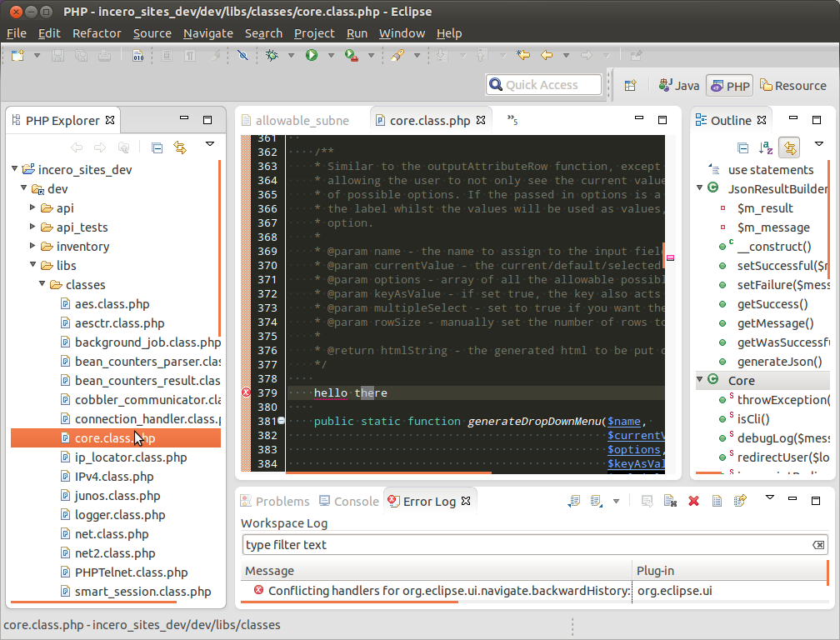Click the Back navigation arrow in toolbar
Image resolution: width=840 pixels, height=640 pixels.
click(x=547, y=55)
